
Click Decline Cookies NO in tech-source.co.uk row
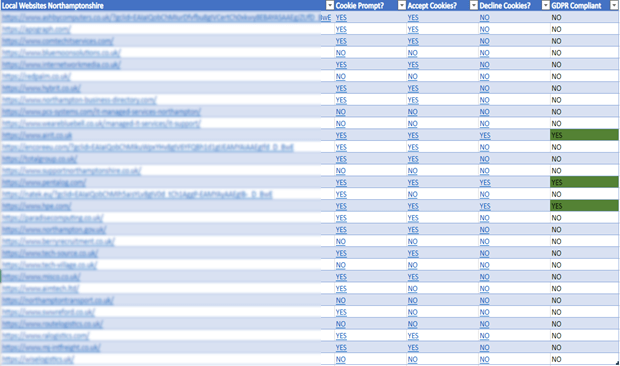click(484, 253)
